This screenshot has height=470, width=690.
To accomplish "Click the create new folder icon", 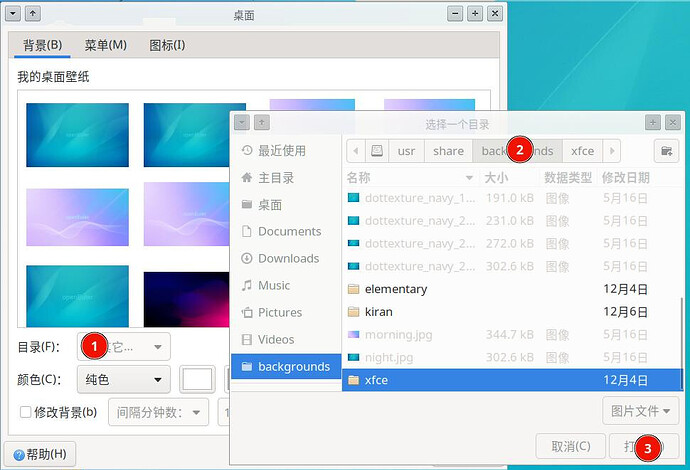I will click(665, 151).
